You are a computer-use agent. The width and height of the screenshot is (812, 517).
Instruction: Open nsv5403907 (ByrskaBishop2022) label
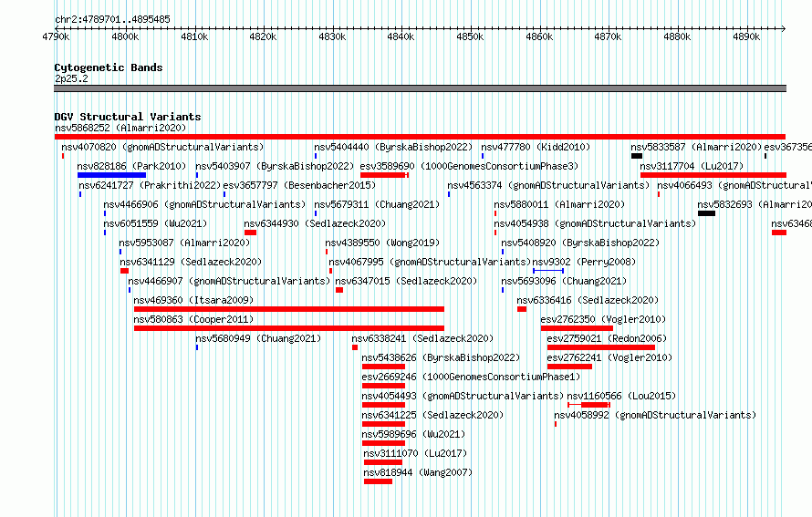pos(275,166)
